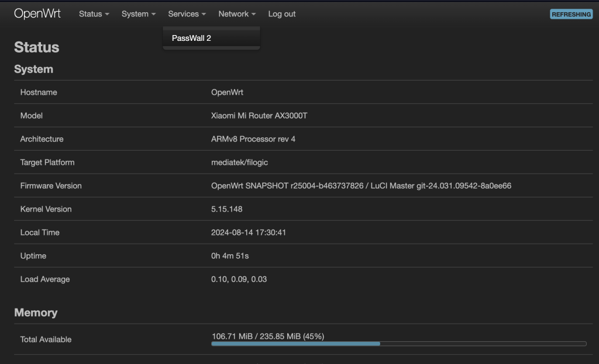Click the mediatek/filogic target platform value
Viewport: 599px width, 364px height.
coord(239,162)
